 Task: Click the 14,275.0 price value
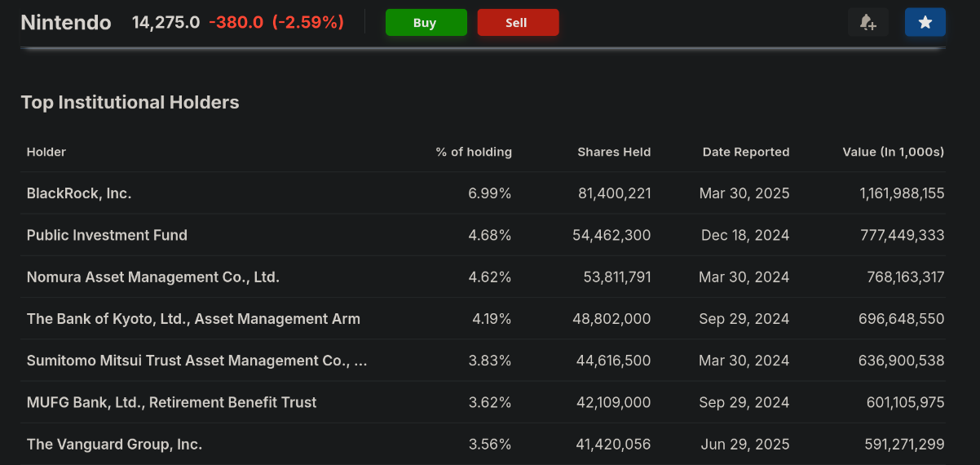coord(166,23)
